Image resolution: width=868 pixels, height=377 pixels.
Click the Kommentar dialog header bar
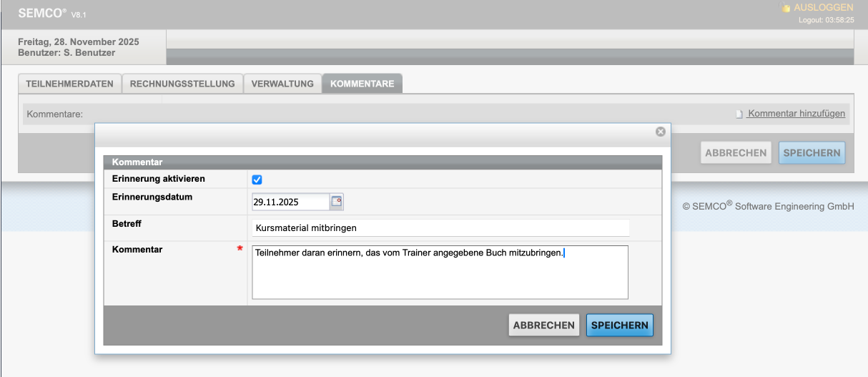pyautogui.click(x=383, y=162)
